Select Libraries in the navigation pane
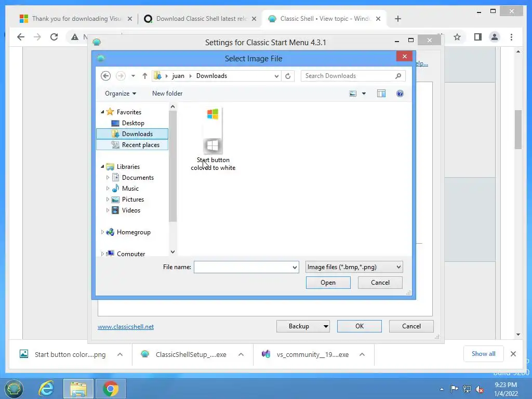 128,167
